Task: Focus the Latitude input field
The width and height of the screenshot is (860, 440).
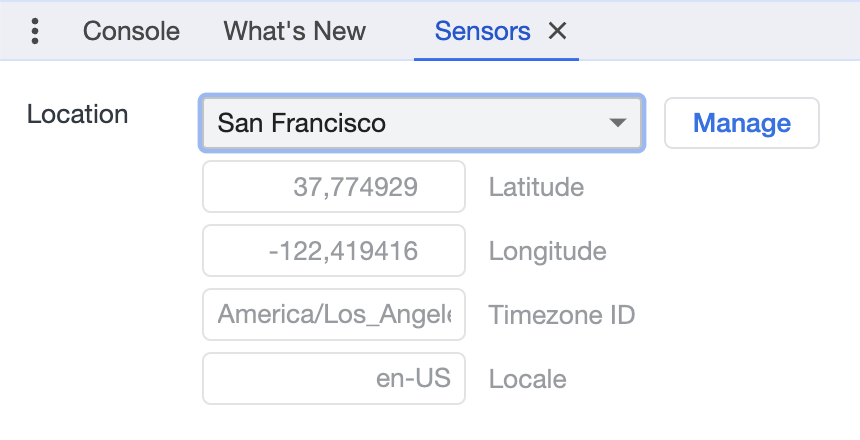Action: [334, 187]
